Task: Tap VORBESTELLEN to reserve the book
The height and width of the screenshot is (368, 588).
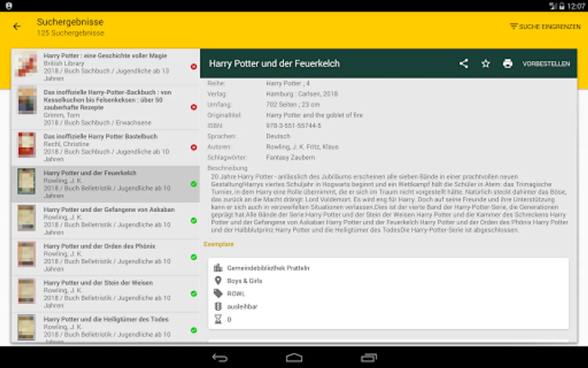Action: 546,64
